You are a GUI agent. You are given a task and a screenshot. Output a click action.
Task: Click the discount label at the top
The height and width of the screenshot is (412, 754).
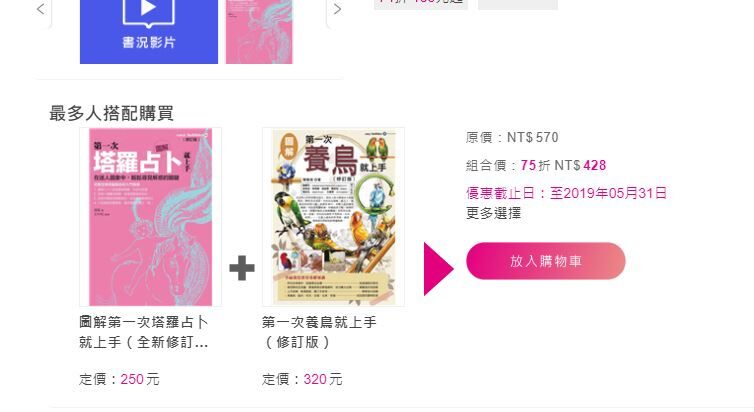click(x=421, y=4)
